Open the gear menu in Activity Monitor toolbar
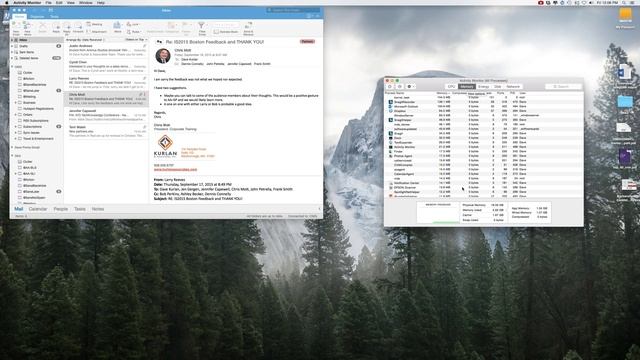This screenshot has width=640, height=360. pyautogui.click(x=411, y=87)
